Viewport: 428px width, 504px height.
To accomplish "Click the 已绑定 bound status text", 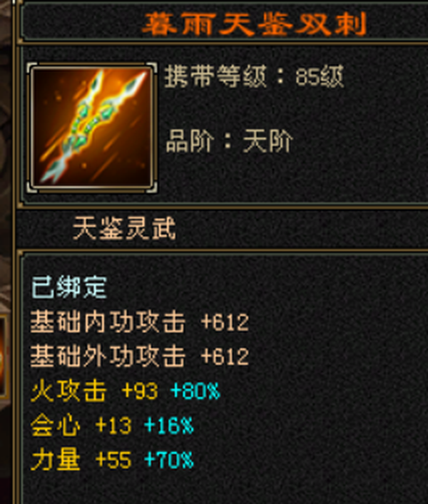I will (69, 287).
